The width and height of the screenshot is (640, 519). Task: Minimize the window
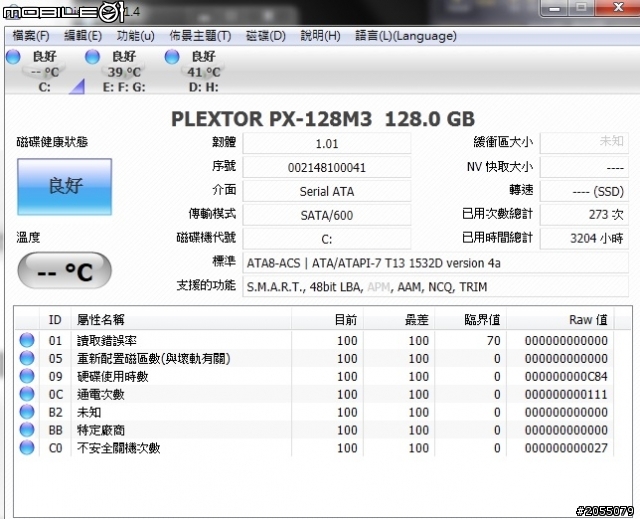click(554, 7)
